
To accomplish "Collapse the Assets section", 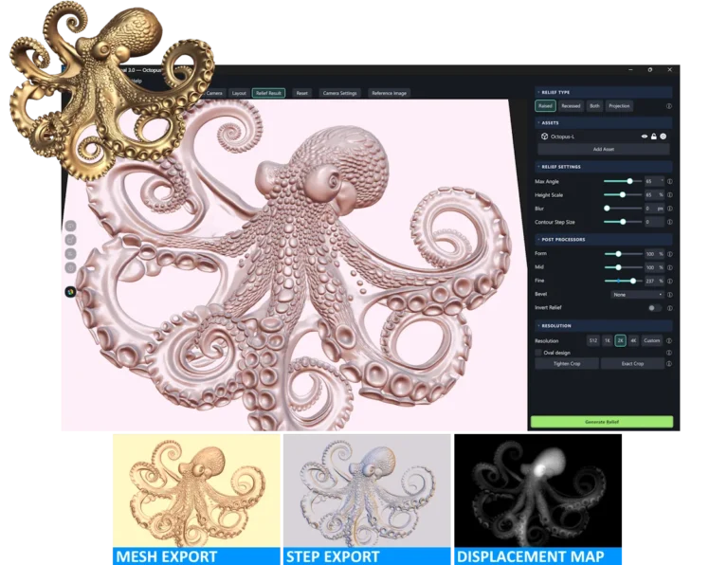I will point(538,123).
